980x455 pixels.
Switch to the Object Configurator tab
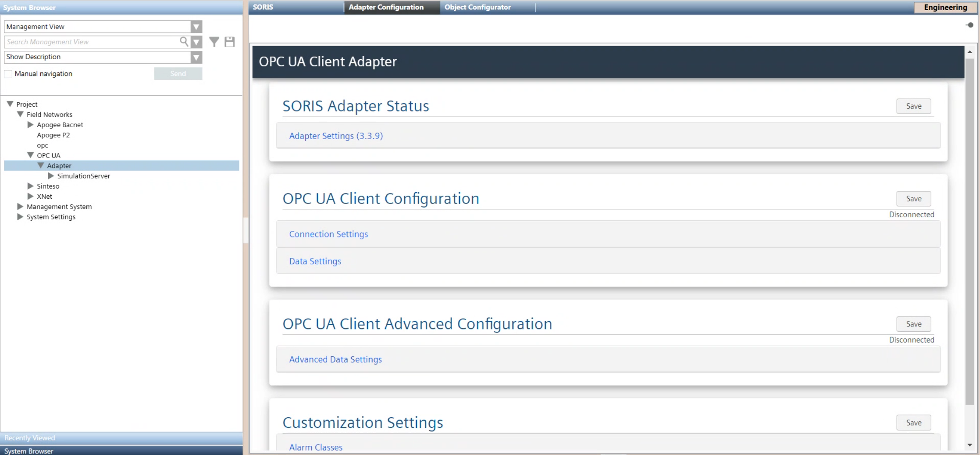point(478,7)
